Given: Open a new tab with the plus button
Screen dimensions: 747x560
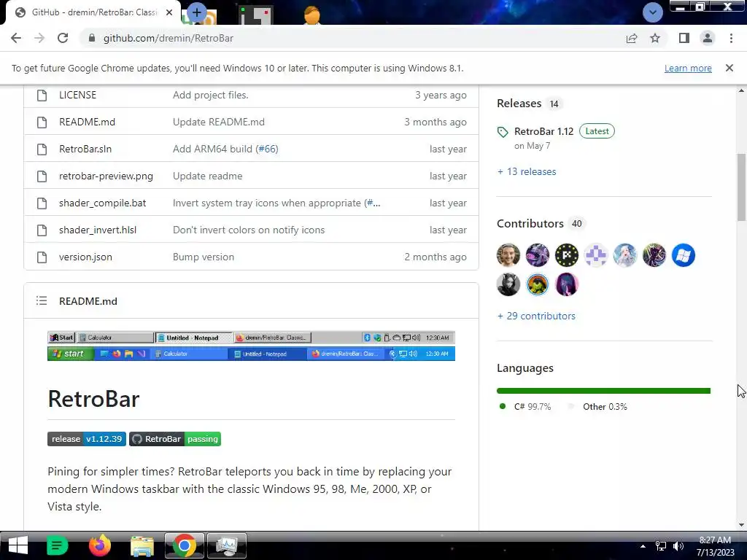Looking at the screenshot, I should pyautogui.click(x=197, y=12).
